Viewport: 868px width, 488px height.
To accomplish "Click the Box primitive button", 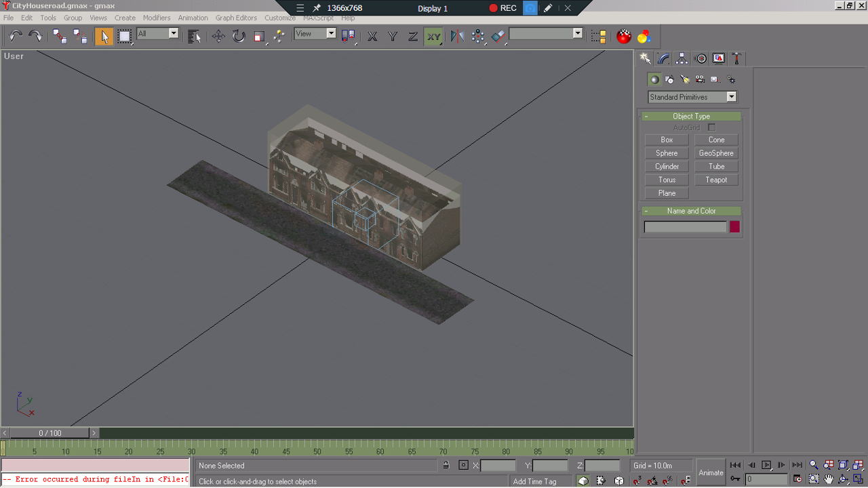I will (x=667, y=140).
